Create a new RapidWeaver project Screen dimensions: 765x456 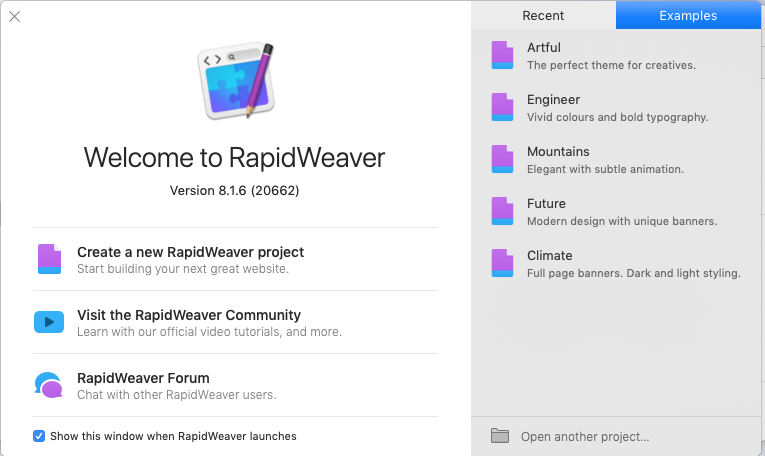[190, 252]
